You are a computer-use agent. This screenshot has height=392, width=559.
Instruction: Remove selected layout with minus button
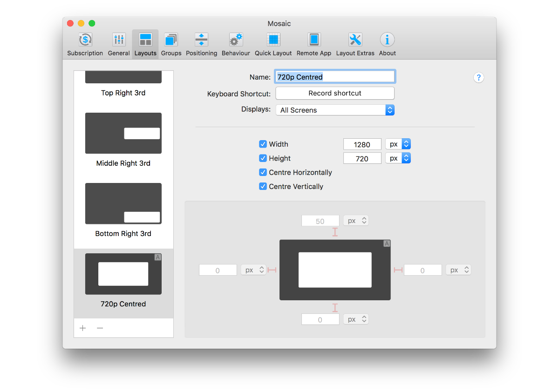pyautogui.click(x=100, y=328)
